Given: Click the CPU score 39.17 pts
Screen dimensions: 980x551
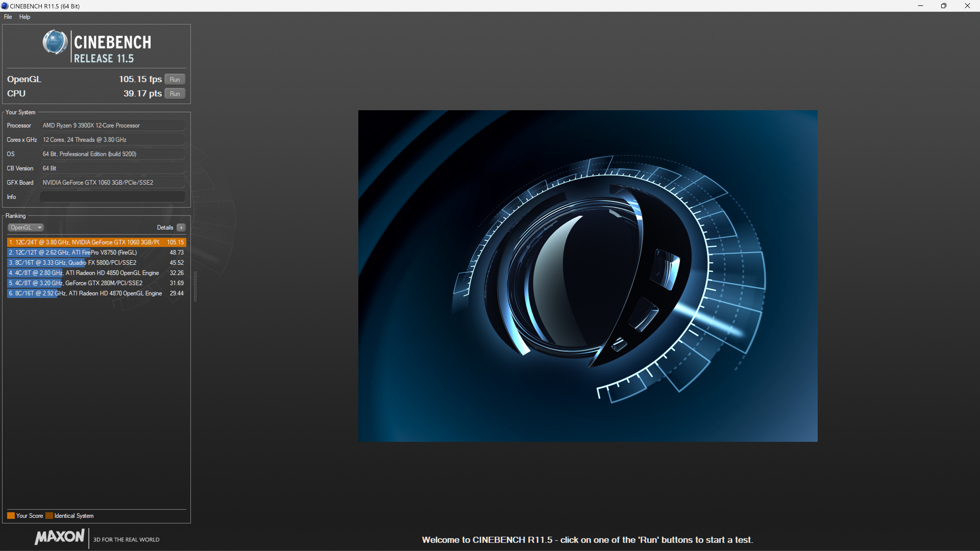Looking at the screenshot, I should coord(143,94).
